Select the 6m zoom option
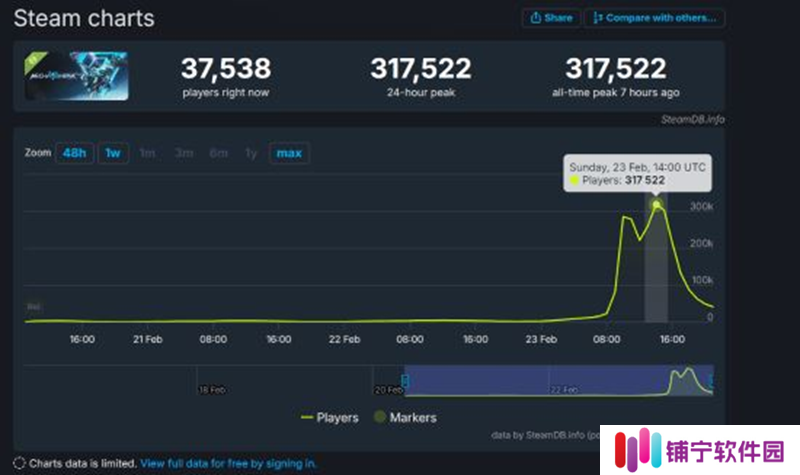 tap(218, 153)
